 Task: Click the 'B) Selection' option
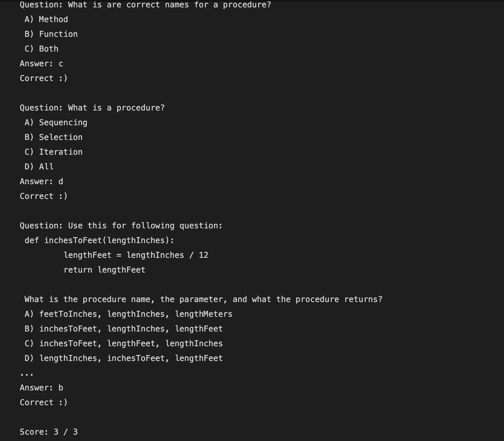pos(54,137)
